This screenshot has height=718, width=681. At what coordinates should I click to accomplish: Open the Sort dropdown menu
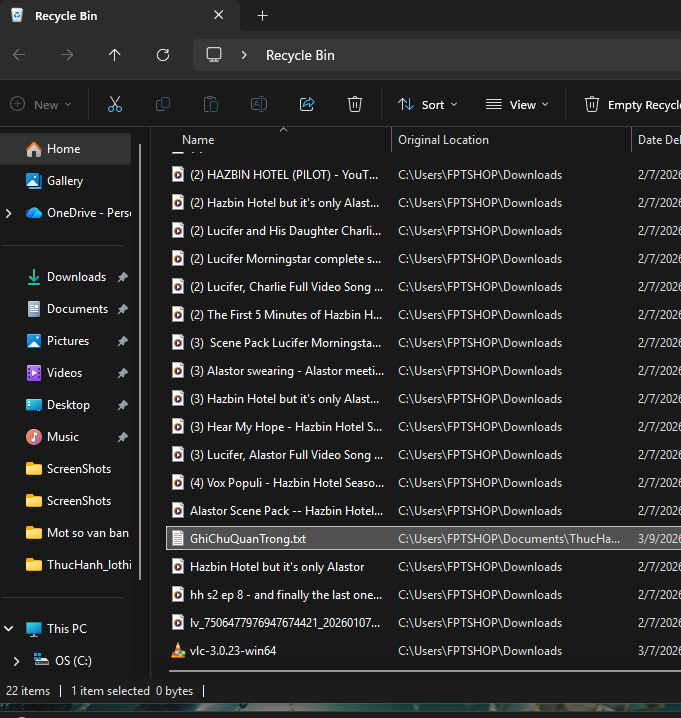coord(428,104)
